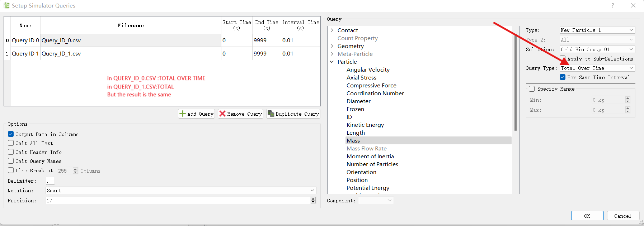Click Query ID 0 interval time 0.01 cell

[301, 40]
